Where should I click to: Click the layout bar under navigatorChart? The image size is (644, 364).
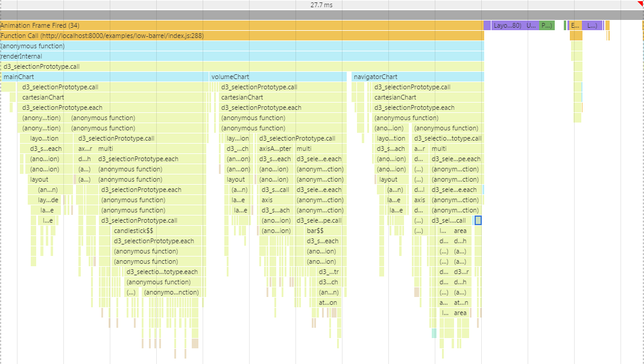coord(392,180)
